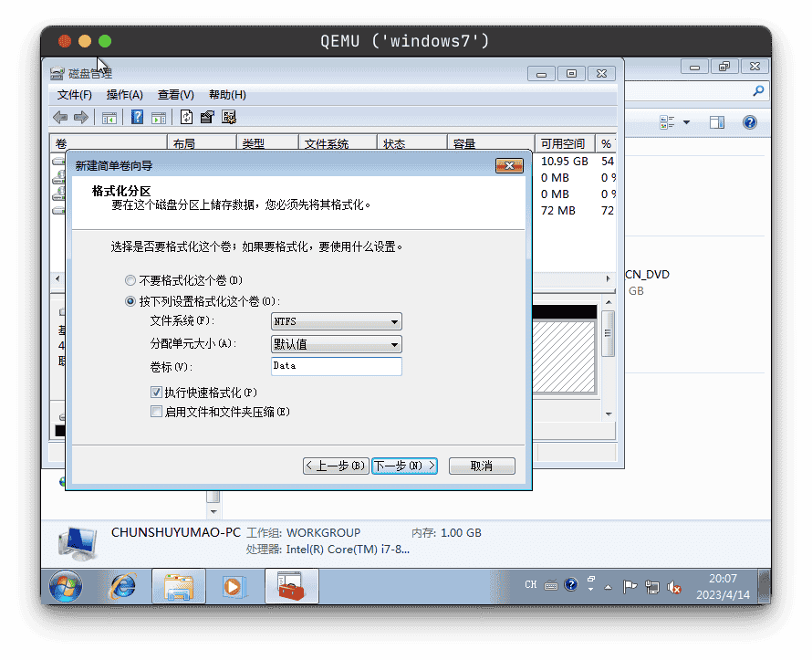The image size is (812, 660).
Task: Click the show/hide action pane toolbar icon
Action: click(159, 118)
